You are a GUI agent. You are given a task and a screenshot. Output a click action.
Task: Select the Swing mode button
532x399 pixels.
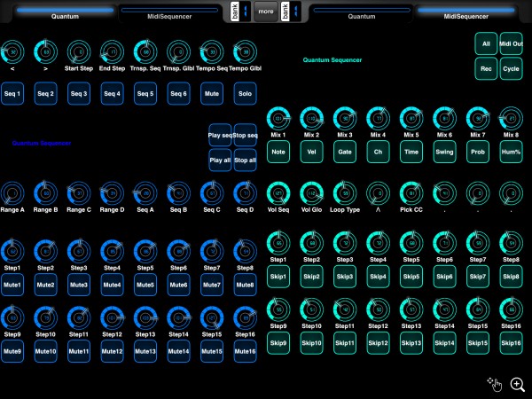coord(444,152)
